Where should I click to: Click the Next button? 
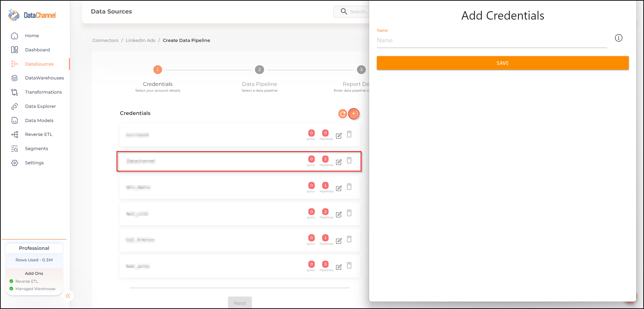(x=240, y=303)
